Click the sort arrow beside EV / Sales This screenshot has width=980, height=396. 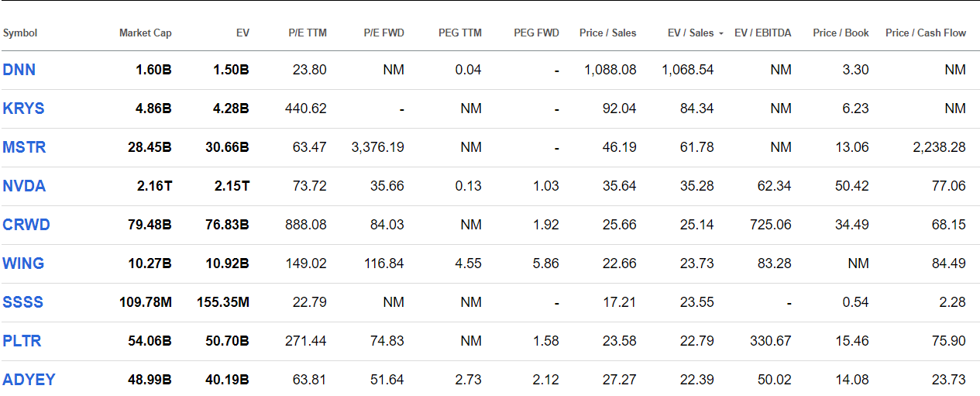pyautogui.click(x=721, y=34)
